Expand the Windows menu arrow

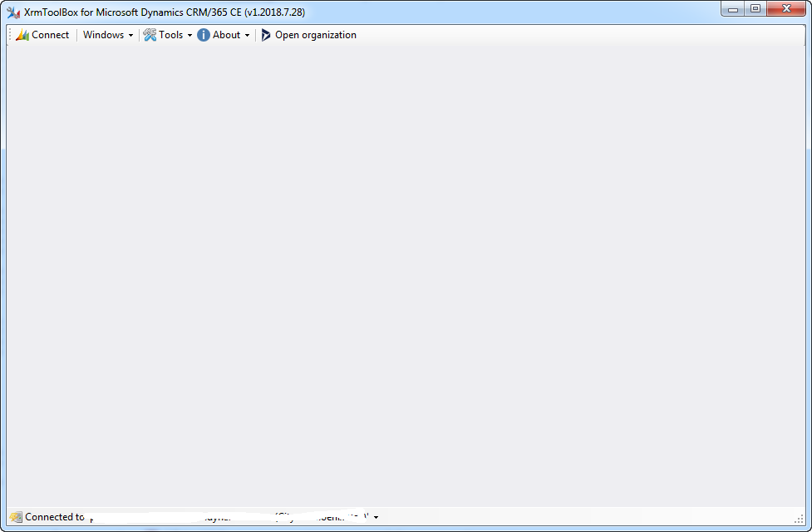tap(130, 35)
